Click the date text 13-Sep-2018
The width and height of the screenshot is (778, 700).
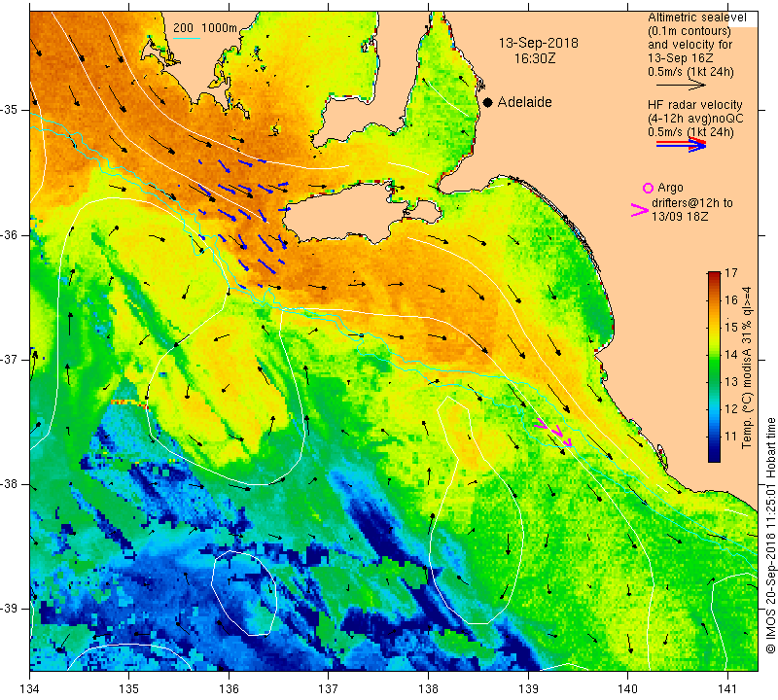pyautogui.click(x=539, y=43)
